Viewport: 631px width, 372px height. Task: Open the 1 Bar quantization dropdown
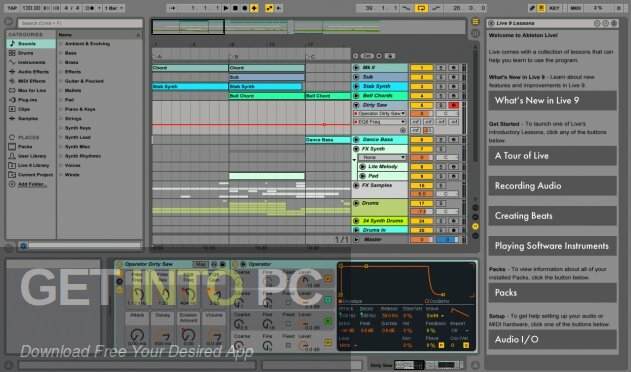pos(114,8)
